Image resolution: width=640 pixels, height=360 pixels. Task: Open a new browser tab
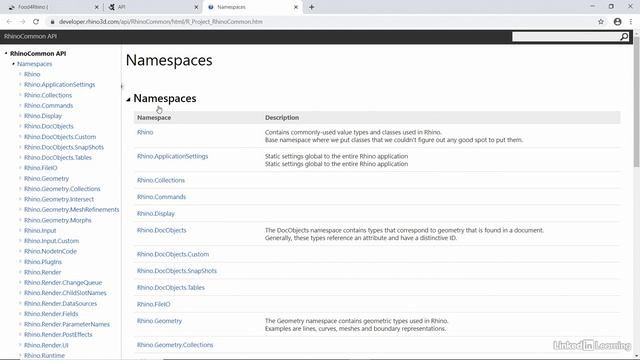pyautogui.click(x=311, y=7)
